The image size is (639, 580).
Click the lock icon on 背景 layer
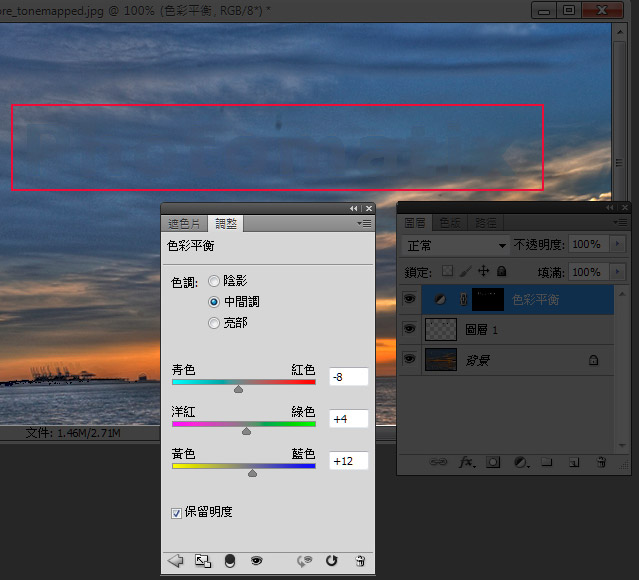pyautogui.click(x=593, y=360)
